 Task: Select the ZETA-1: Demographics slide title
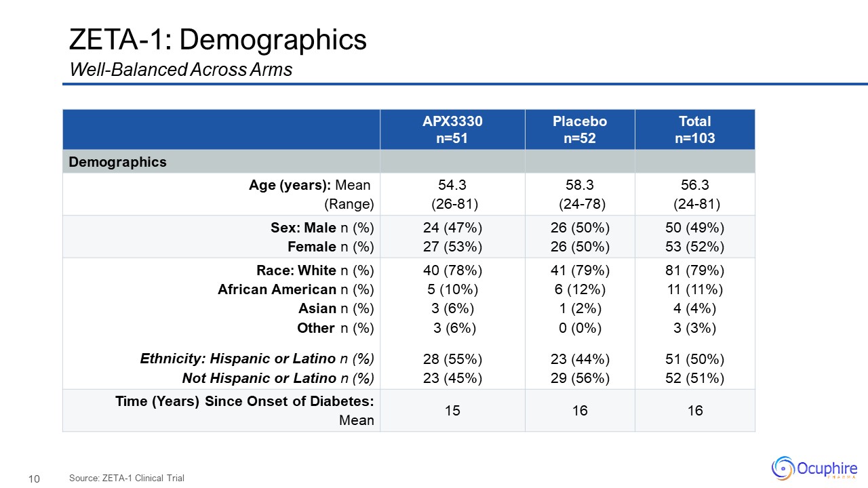218,40
